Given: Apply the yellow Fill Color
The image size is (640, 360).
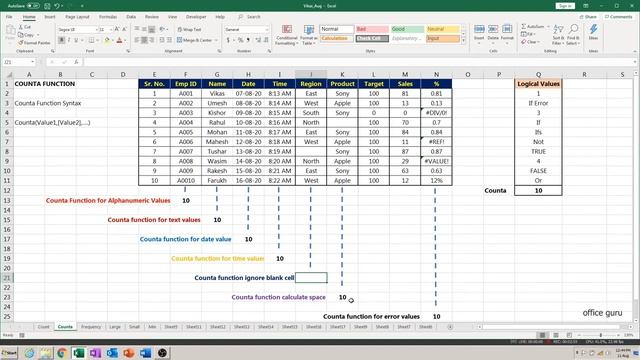Looking at the screenshot, I should click(107, 40).
